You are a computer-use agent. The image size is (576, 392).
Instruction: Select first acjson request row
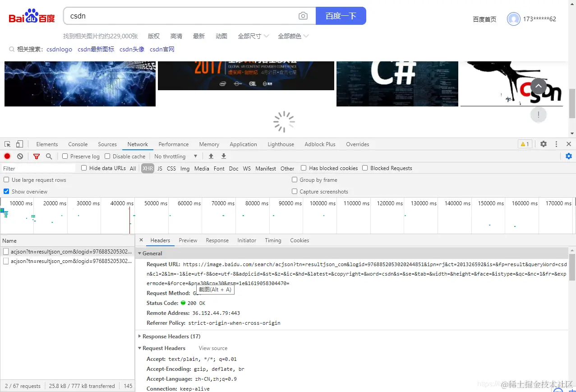tap(68, 251)
